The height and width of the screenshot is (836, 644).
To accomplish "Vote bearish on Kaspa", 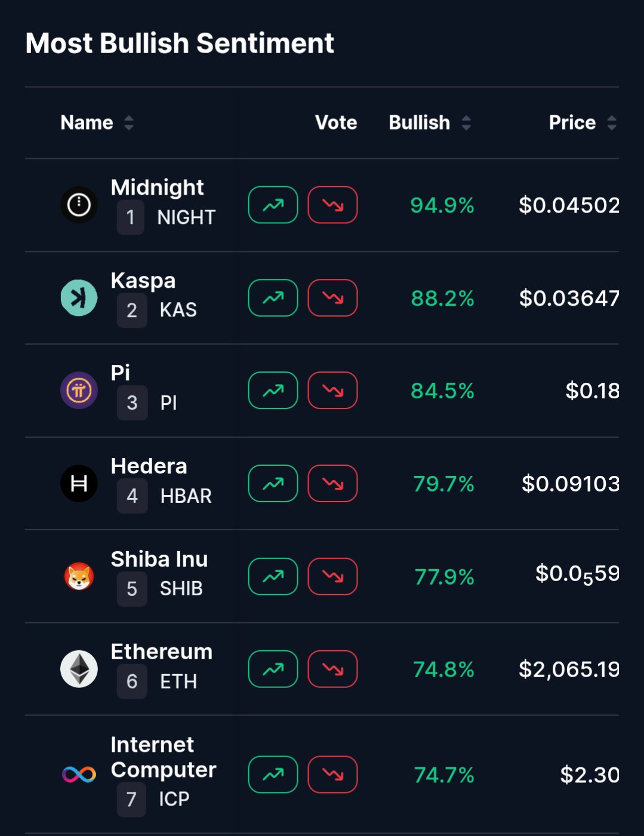I will pyautogui.click(x=332, y=297).
